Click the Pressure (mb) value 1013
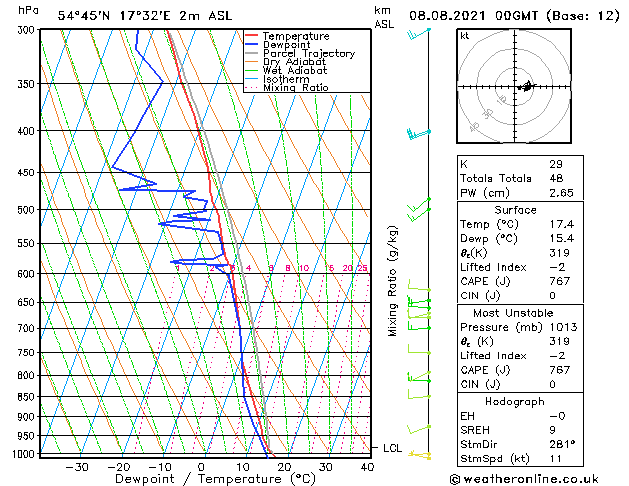This screenshot has height=486, width=629. tap(564, 327)
